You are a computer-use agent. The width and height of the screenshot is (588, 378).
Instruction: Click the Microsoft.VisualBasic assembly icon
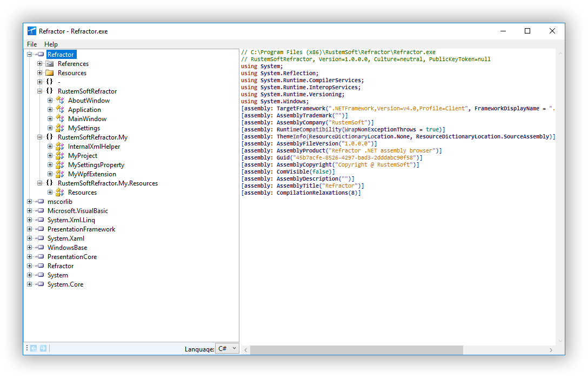coord(40,210)
